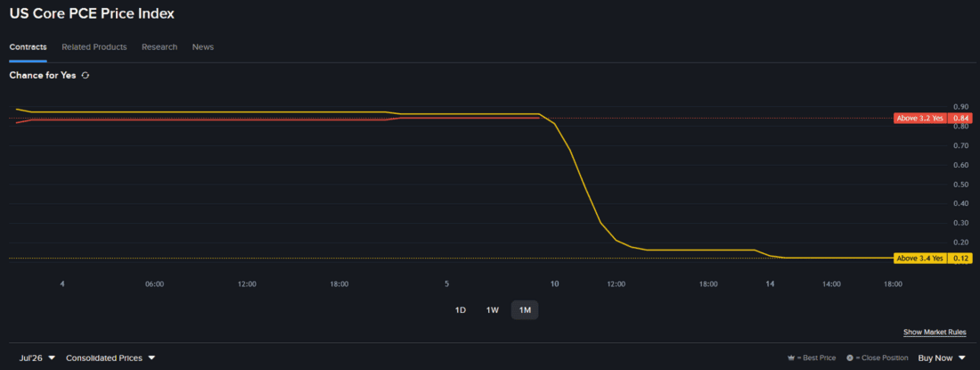The image size is (980, 370).
Task: Open the Show Market Rules link
Action: [x=935, y=333]
